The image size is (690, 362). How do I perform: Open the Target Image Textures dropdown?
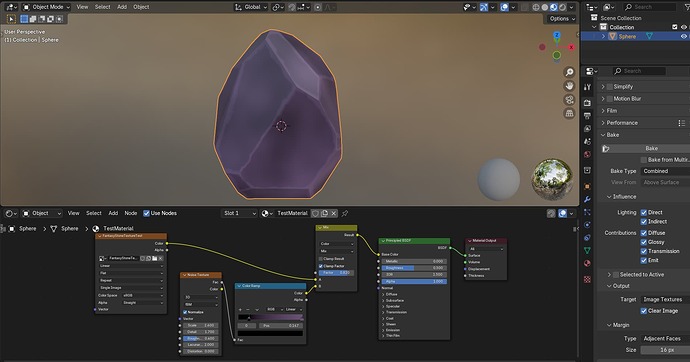665,300
